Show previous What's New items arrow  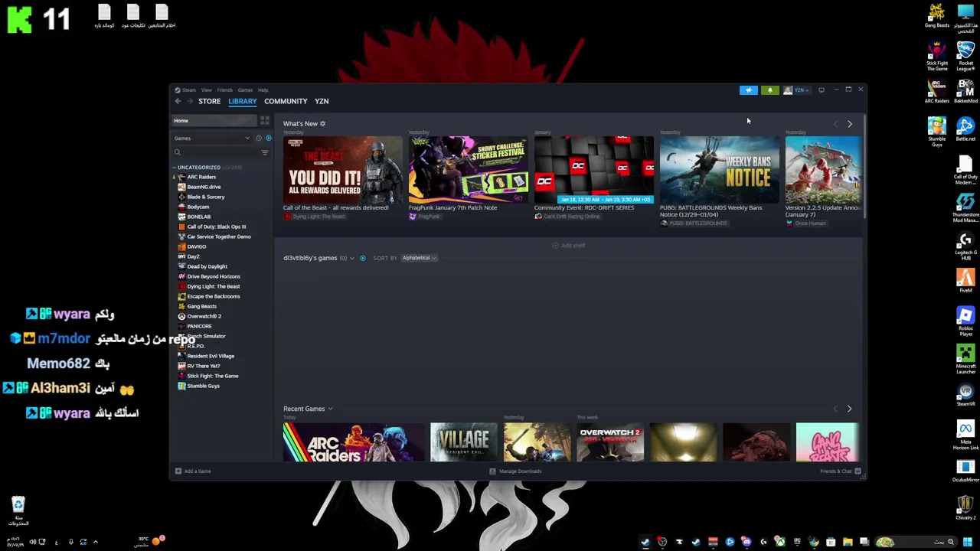tap(836, 124)
